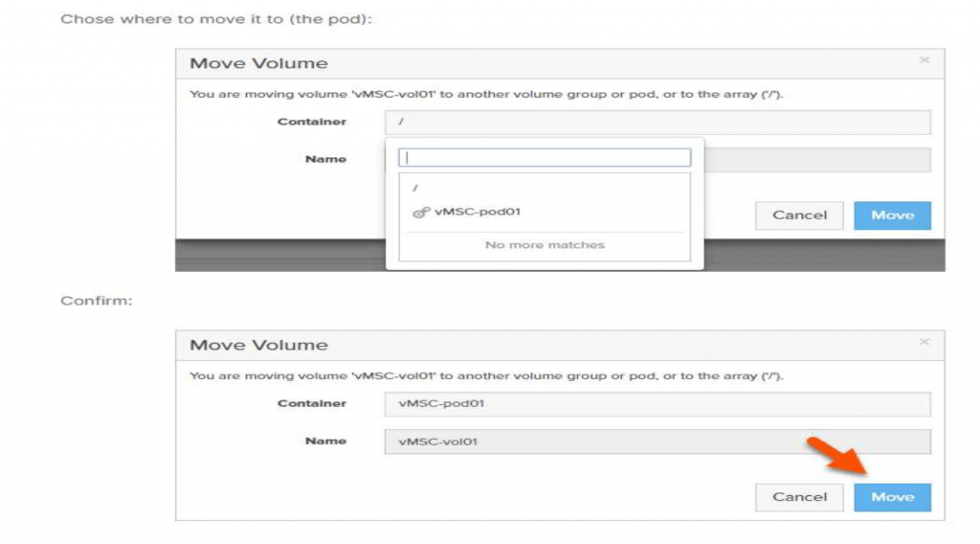Click Move button indicated by orange arrow
This screenshot has height=544, width=980.
pos(893,497)
